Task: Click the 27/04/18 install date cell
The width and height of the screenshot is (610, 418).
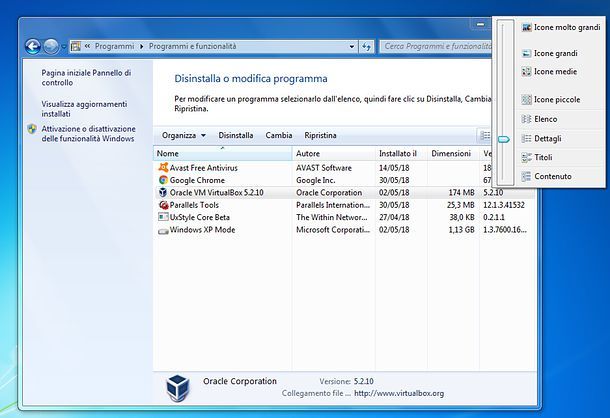Action: (x=394, y=218)
